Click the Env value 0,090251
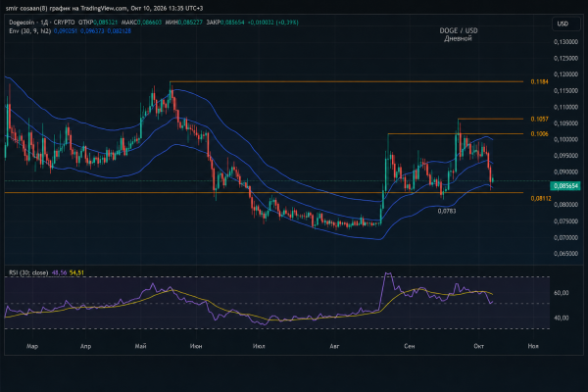 click(x=66, y=30)
